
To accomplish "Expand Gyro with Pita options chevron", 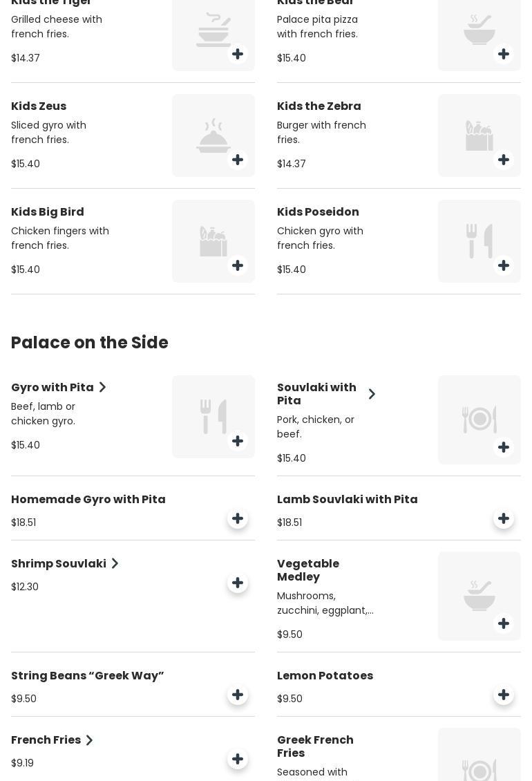I will [x=102, y=388].
